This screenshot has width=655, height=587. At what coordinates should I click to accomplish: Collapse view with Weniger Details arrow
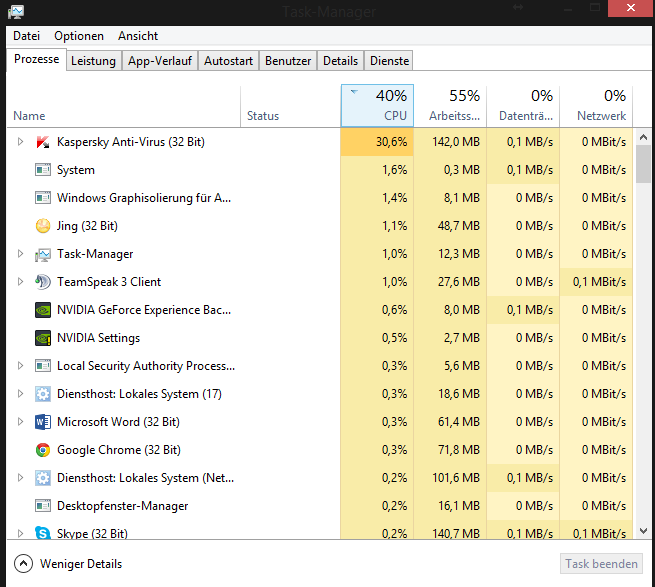pos(23,564)
